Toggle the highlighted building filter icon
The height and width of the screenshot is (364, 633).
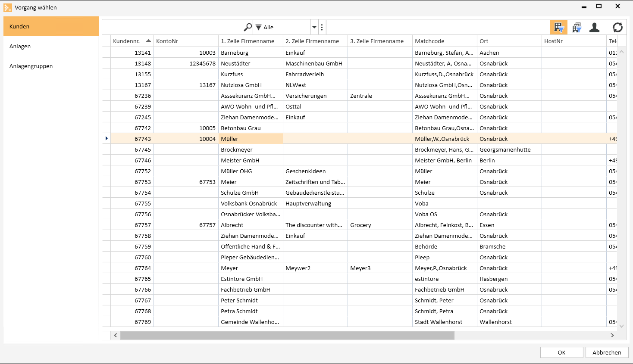click(559, 27)
